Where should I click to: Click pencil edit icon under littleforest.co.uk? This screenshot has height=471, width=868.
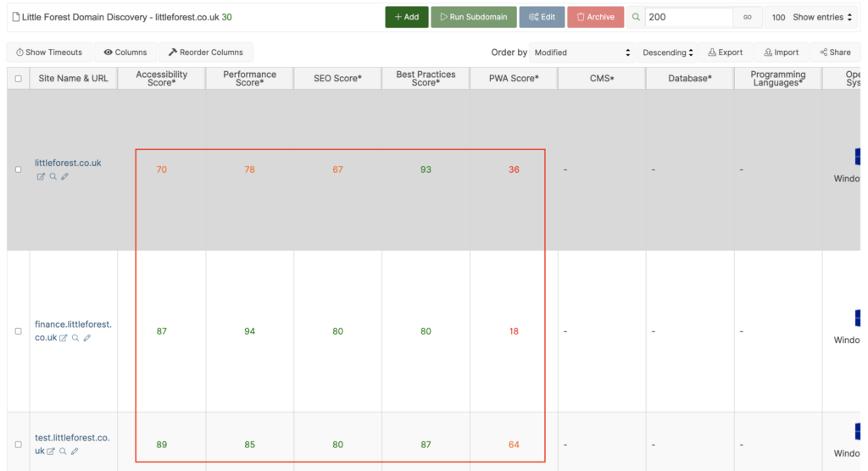(x=64, y=176)
